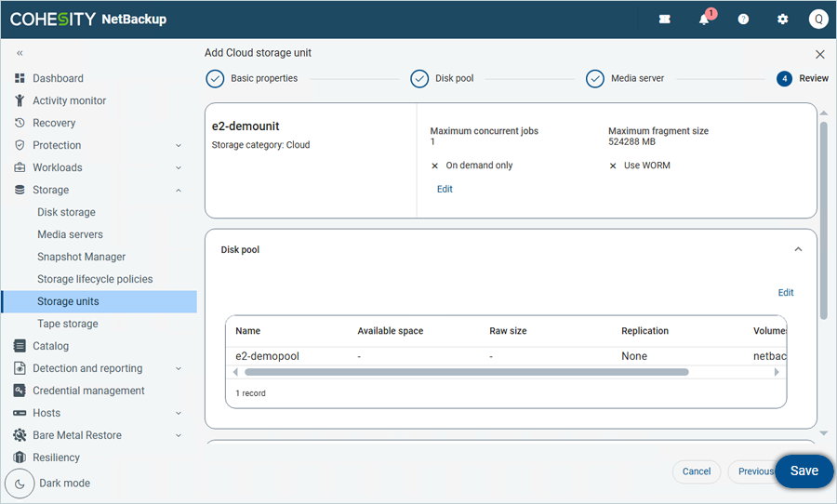Viewport: 837px width, 504px height.
Task: Collapse the sidebar with double-chevron icon
Action: point(20,54)
